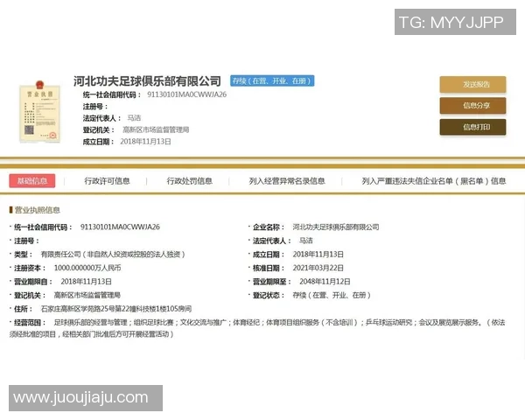The height and width of the screenshot is (420, 525).
Task: Click the 经营范围 description text
Action: coord(257,328)
